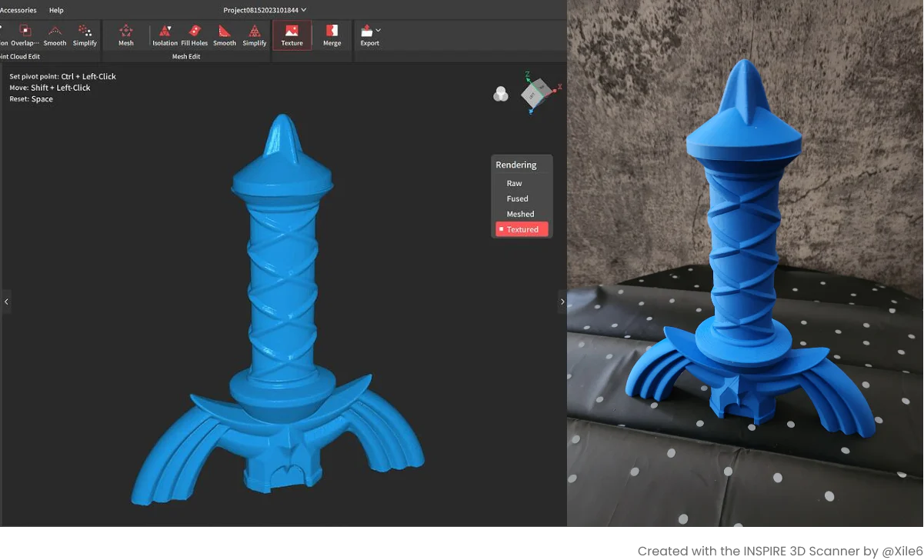Viewport: 924px width, 560px height.
Task: Open the Help menu
Action: (x=56, y=10)
